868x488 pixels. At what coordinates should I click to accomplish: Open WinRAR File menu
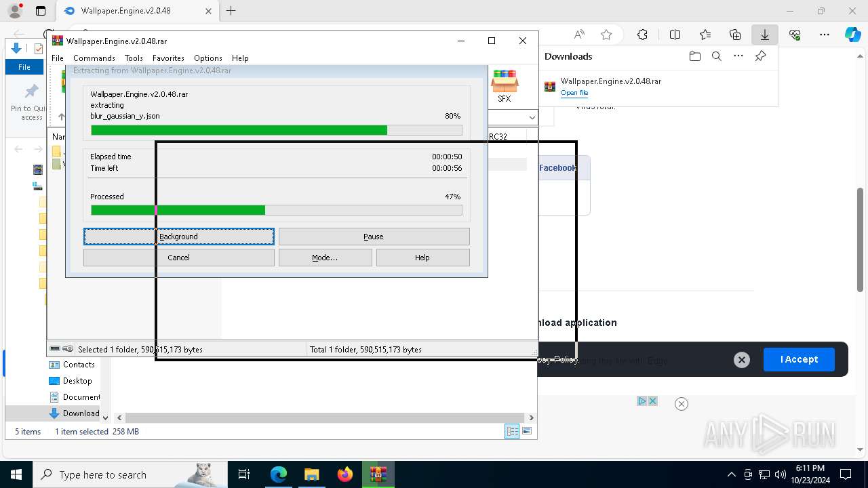point(58,58)
